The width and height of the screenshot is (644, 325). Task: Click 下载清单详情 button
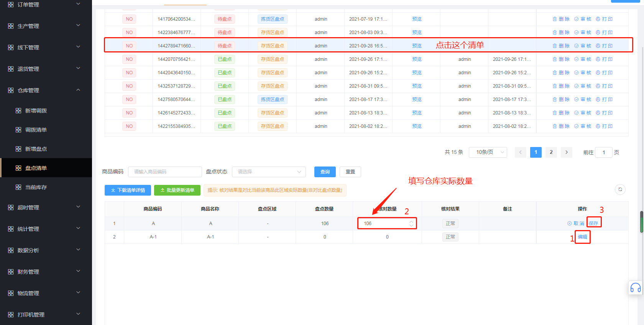128,190
